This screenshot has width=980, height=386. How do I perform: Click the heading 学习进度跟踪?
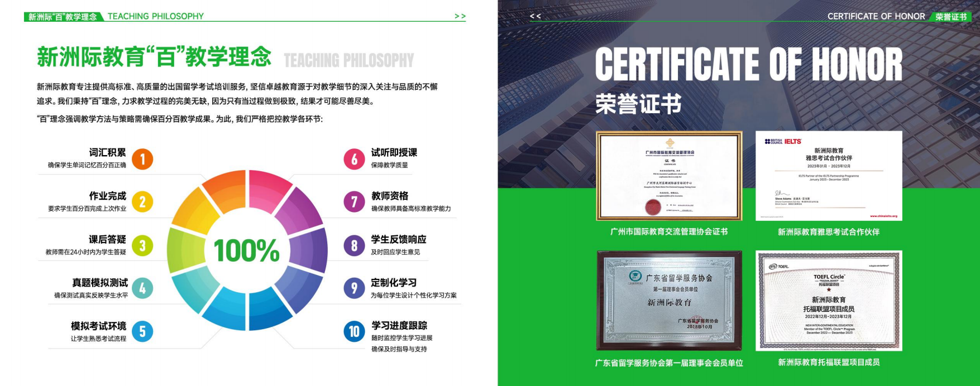(x=399, y=325)
